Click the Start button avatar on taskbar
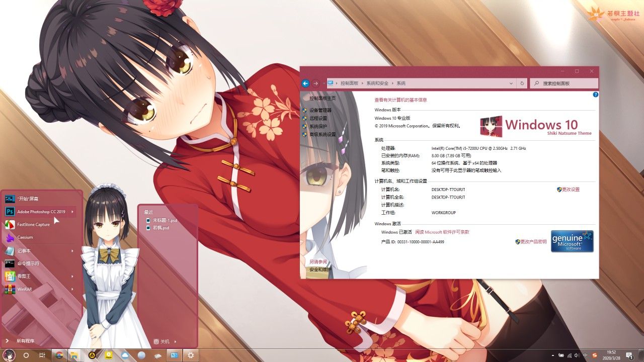This screenshot has height=362, width=644. (10, 355)
